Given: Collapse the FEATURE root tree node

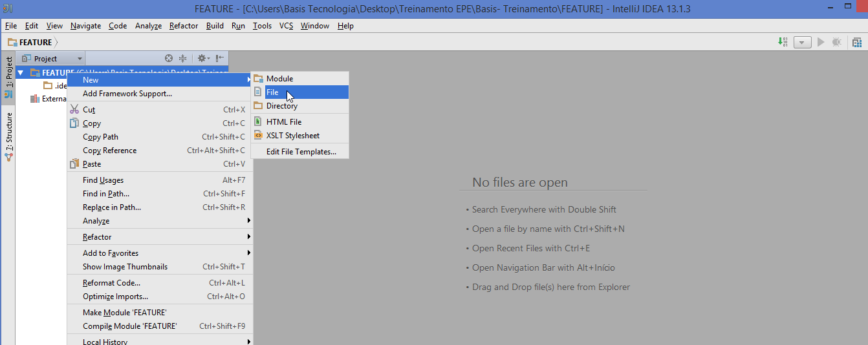Looking at the screenshot, I should (21, 72).
